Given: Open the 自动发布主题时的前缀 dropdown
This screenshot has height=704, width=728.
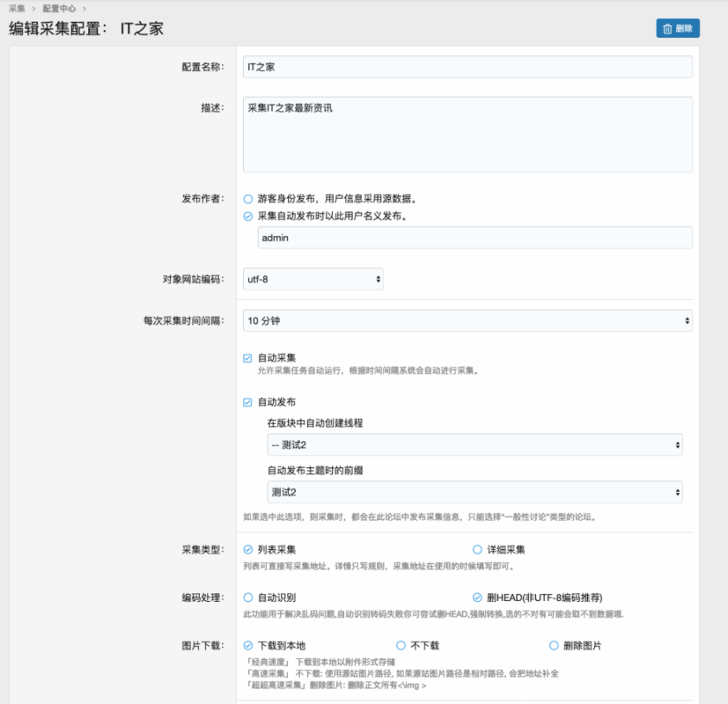Looking at the screenshot, I should click(474, 492).
